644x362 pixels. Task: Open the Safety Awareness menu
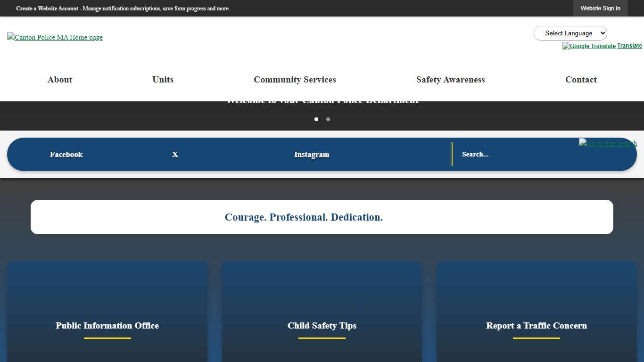point(450,80)
